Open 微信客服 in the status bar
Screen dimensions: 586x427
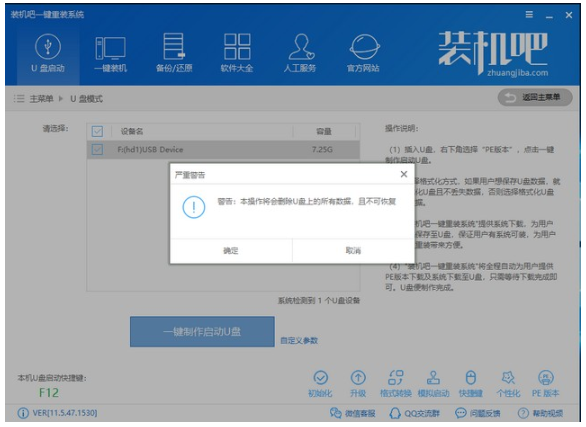pyautogui.click(x=352, y=413)
